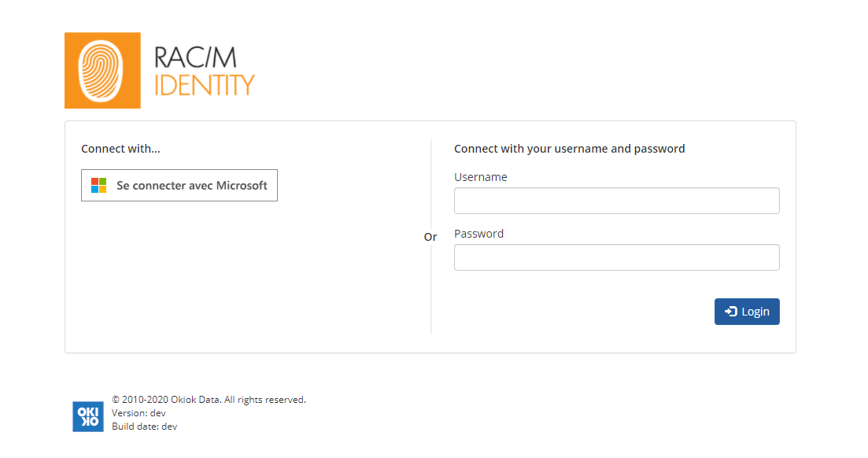
Task: Click the 'Build date: dev' footer text
Action: (x=145, y=426)
